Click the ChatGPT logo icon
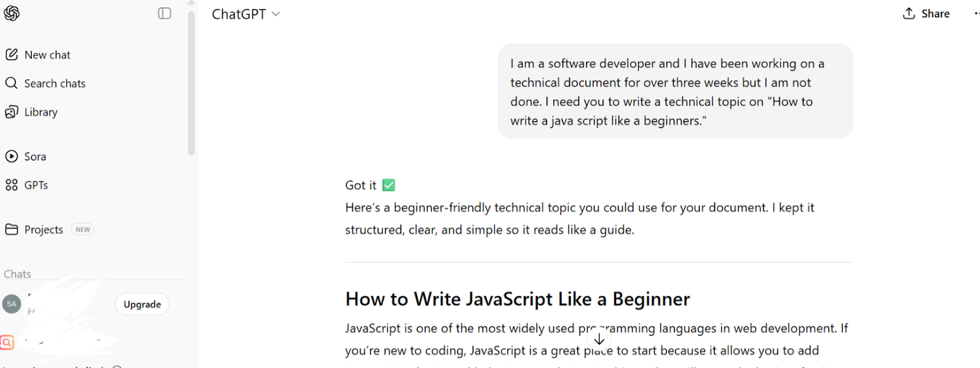Viewport: 980px width, 368px height. point(12,13)
